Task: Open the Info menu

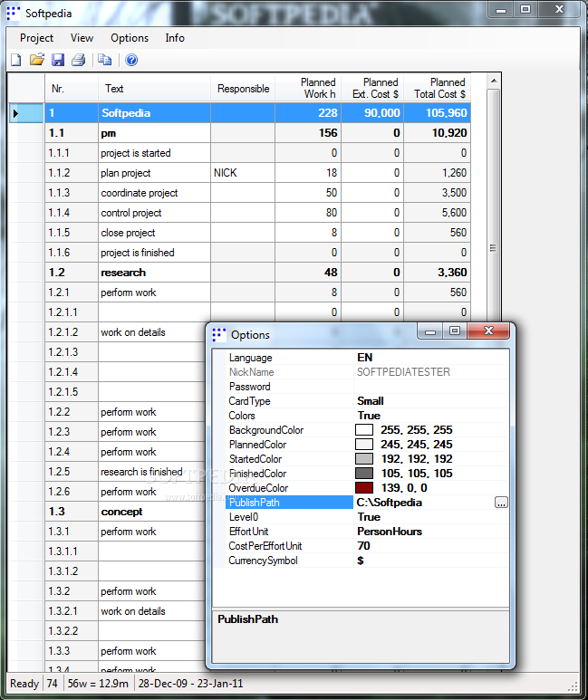Action: click(x=175, y=38)
